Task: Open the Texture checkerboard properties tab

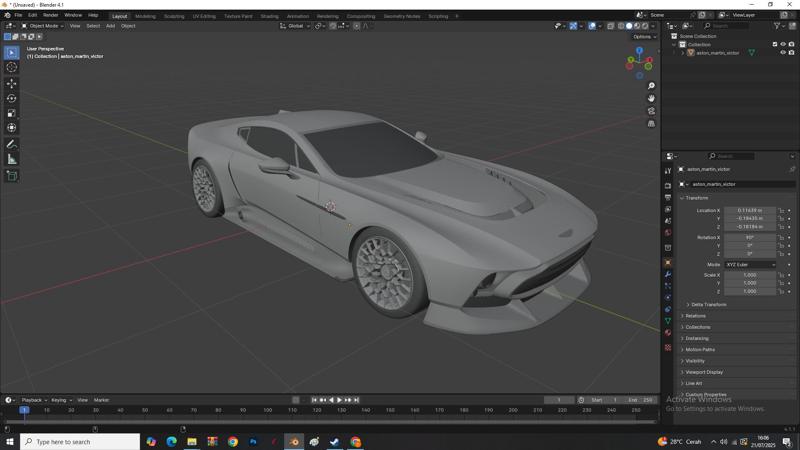Action: 668,347
